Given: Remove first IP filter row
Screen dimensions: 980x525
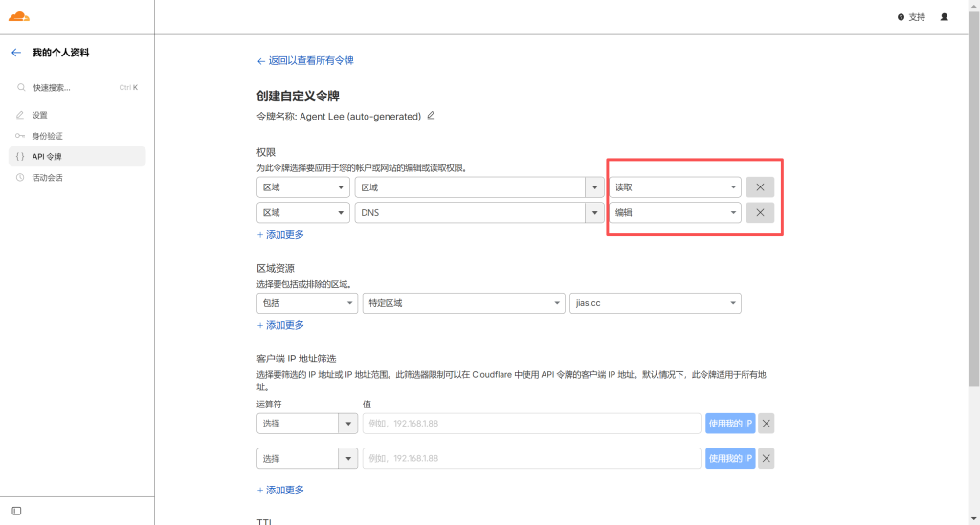Looking at the screenshot, I should point(767,424).
